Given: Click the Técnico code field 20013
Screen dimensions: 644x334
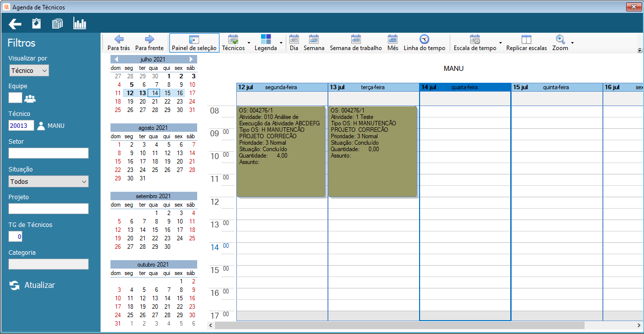Looking at the screenshot, I should pos(21,126).
